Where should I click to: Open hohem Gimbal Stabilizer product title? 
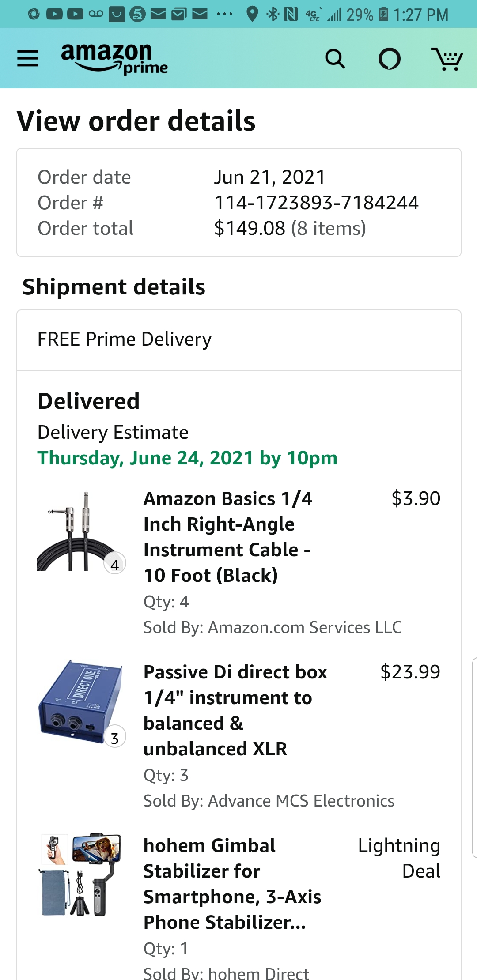232,884
